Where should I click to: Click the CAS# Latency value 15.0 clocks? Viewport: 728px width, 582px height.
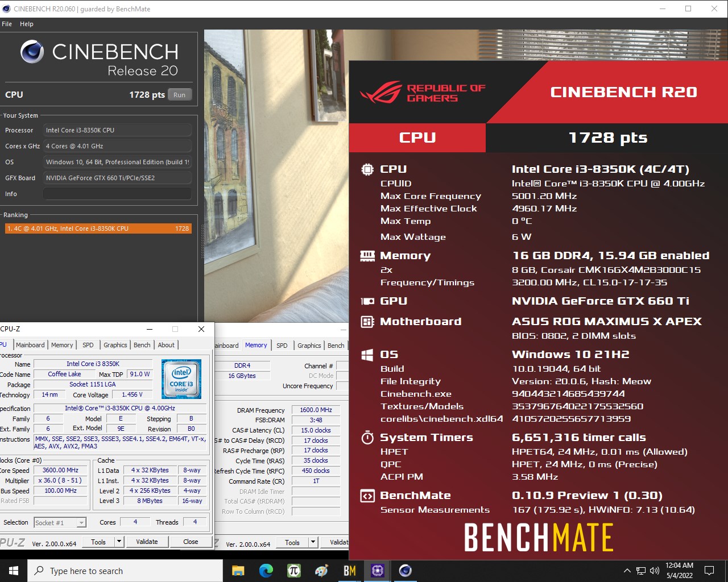point(316,430)
